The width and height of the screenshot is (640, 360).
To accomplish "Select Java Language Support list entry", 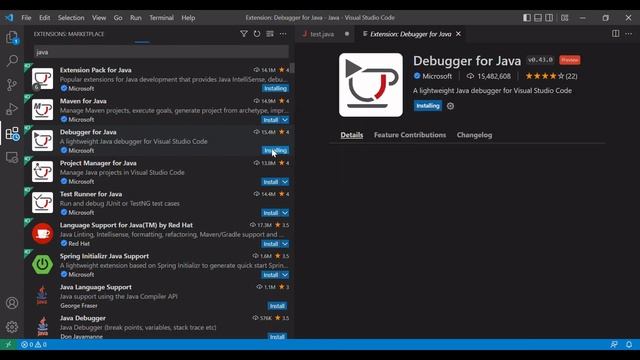I will pyautogui.click(x=159, y=296).
